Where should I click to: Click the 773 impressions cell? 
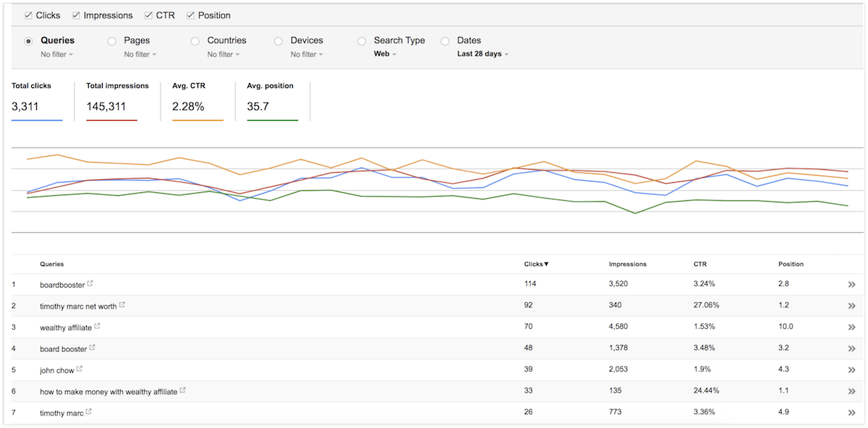coord(616,413)
